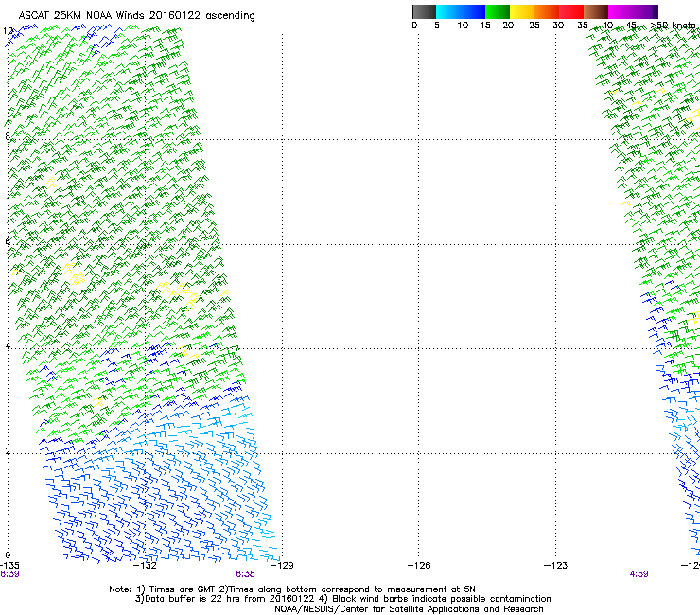Click the latitude label '8' on left axis
The width and height of the screenshot is (700, 615).
tap(8, 136)
